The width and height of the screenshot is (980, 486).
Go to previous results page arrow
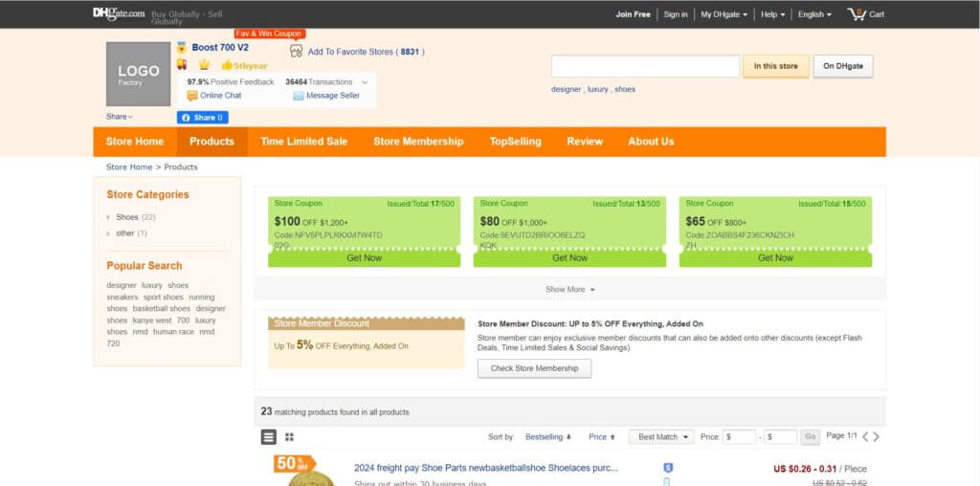point(865,436)
